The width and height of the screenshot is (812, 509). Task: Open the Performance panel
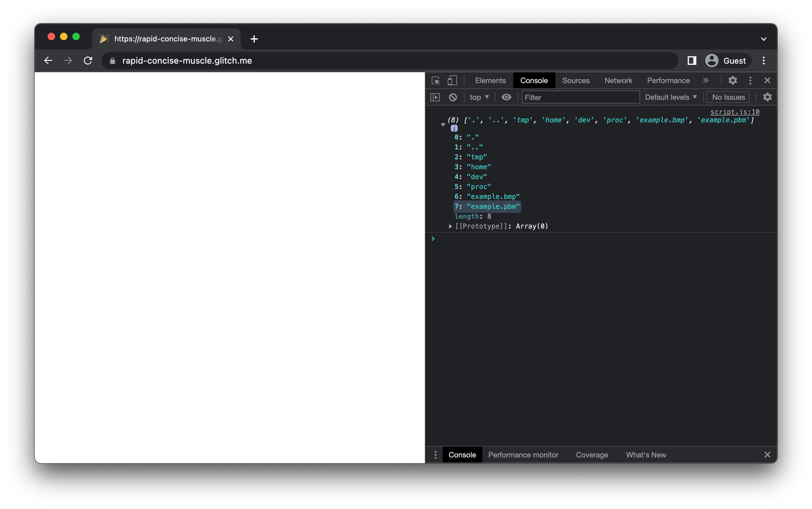point(668,80)
